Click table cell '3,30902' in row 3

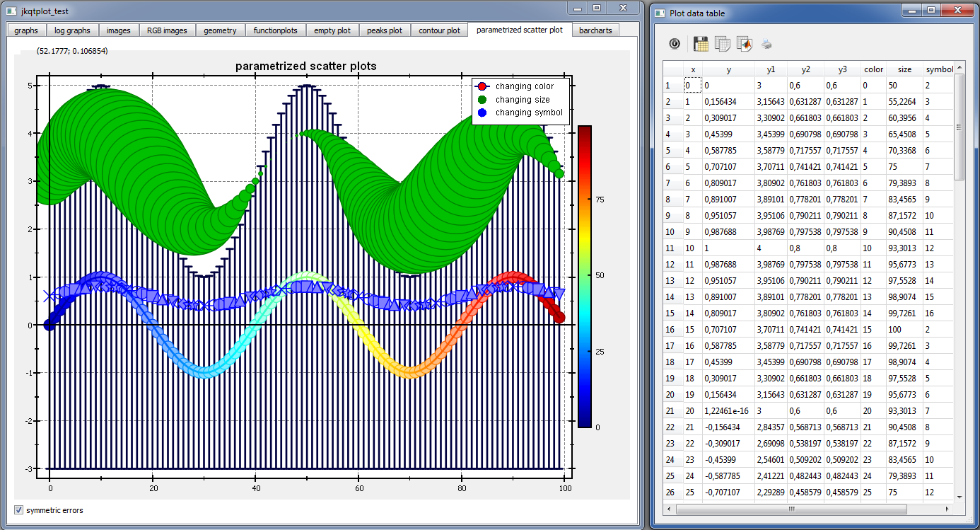[771, 118]
